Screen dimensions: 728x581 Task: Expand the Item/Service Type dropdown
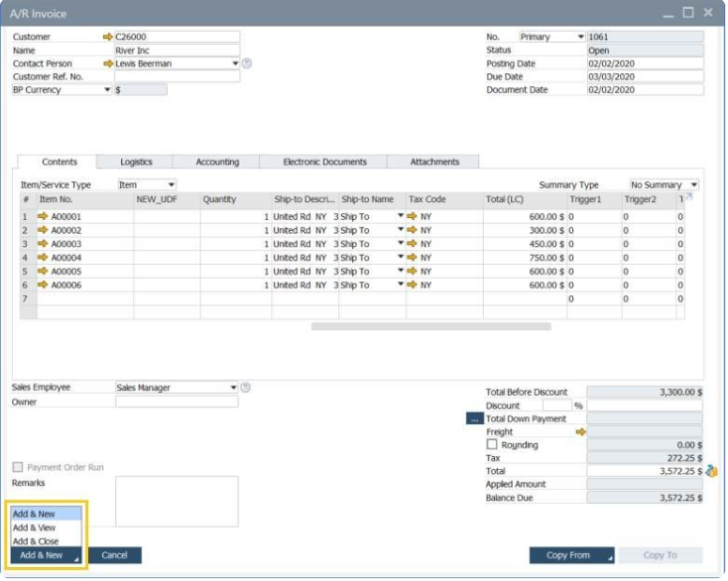(171, 184)
